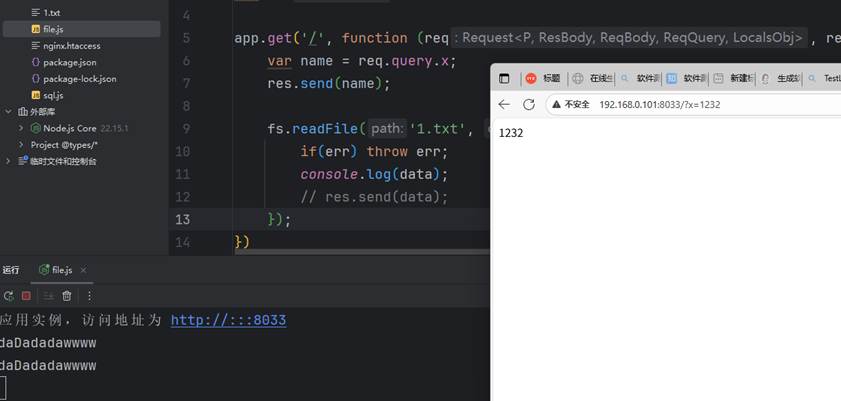Click the Request<P, ResBody...> type hint
841x401 pixels.
(629, 38)
